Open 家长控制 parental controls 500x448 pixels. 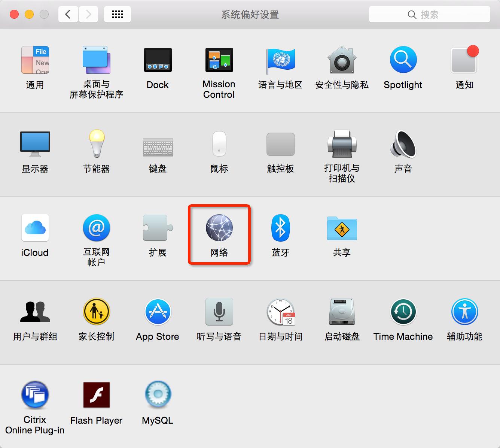click(96, 312)
